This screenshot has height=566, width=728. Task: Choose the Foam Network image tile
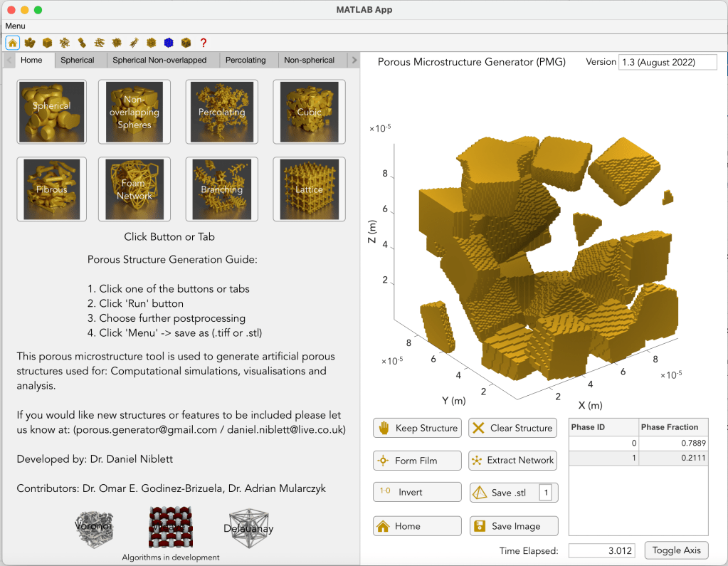[134, 189]
